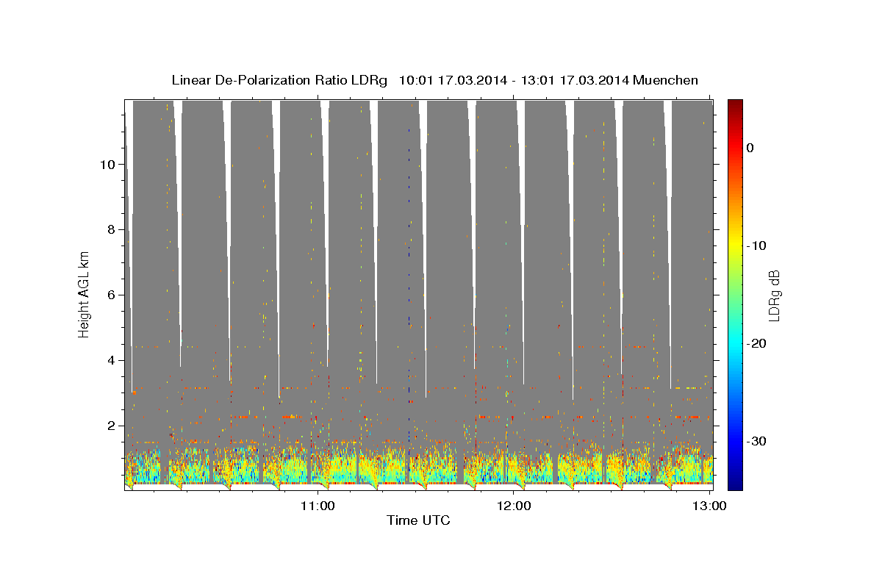Click the "Height AGL km" y-axis label
882x588 pixels.
click(84, 293)
